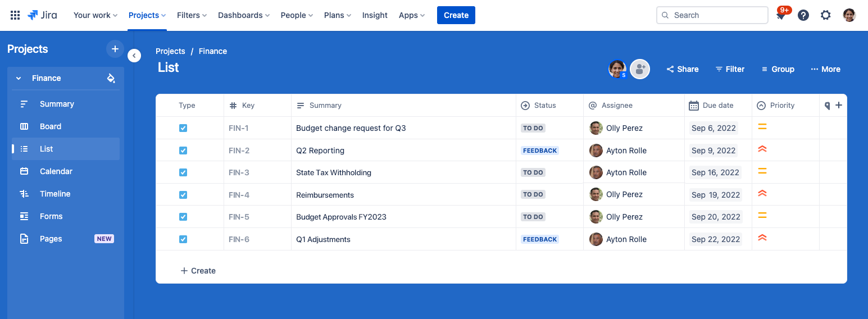
Task: Open Calendar in the sidebar
Action: (56, 171)
